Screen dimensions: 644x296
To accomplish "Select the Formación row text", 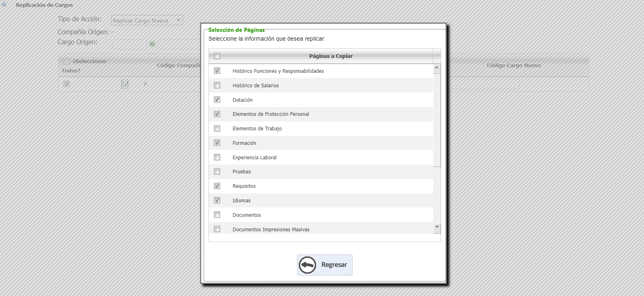I will tap(244, 143).
